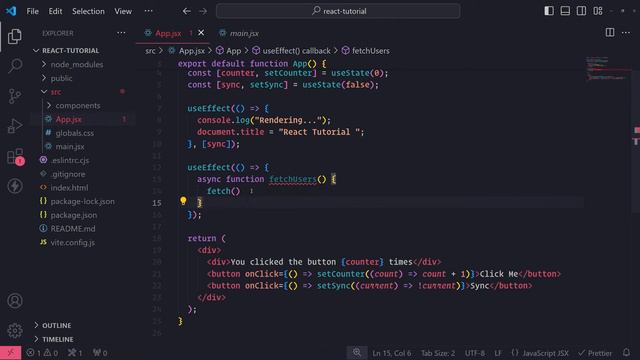Open the Manage settings gear
This screenshot has width=640, height=360.
point(15,330)
